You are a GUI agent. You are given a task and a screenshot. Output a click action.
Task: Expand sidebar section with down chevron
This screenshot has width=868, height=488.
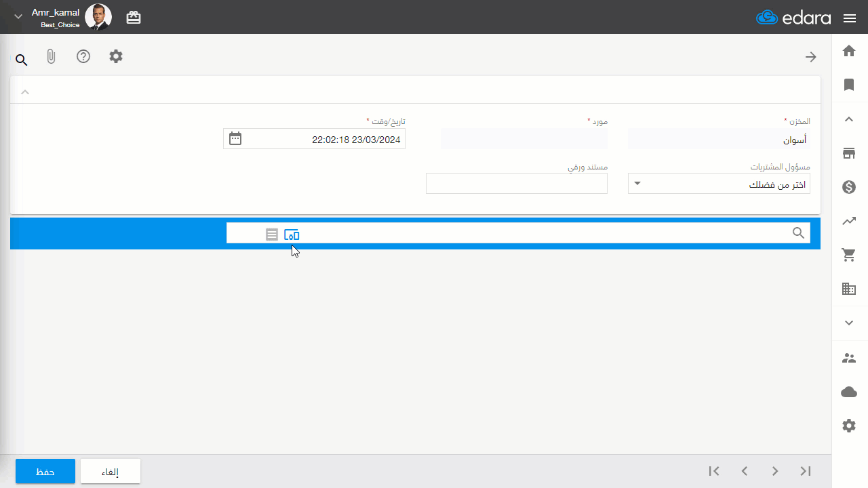click(x=849, y=323)
